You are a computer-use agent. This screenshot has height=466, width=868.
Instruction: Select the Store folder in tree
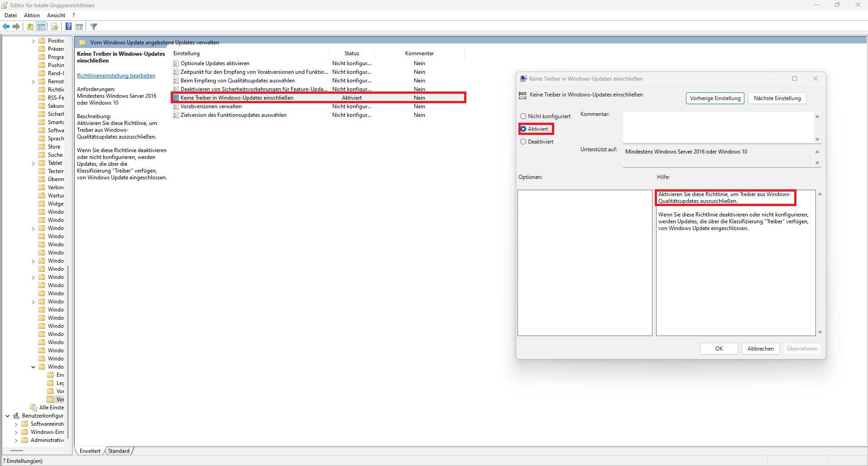[54, 147]
